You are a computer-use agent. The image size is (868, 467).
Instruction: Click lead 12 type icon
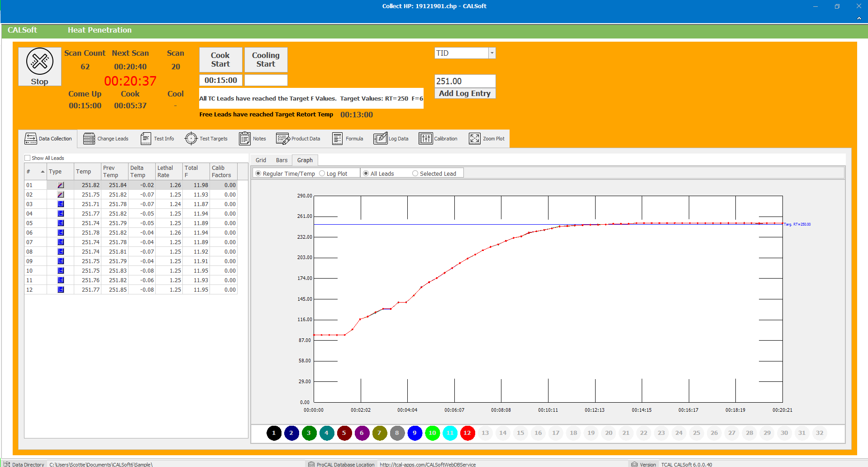[x=61, y=290]
